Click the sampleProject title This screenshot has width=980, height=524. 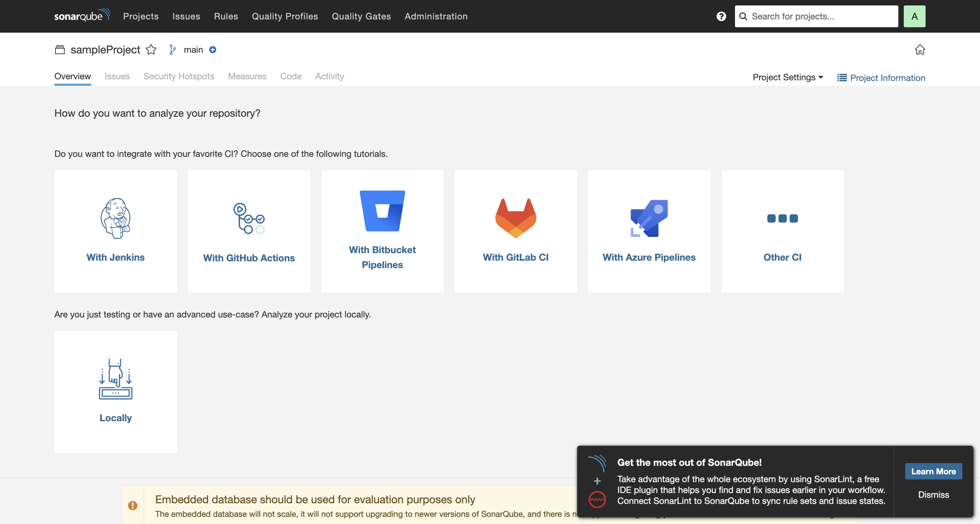point(105,50)
